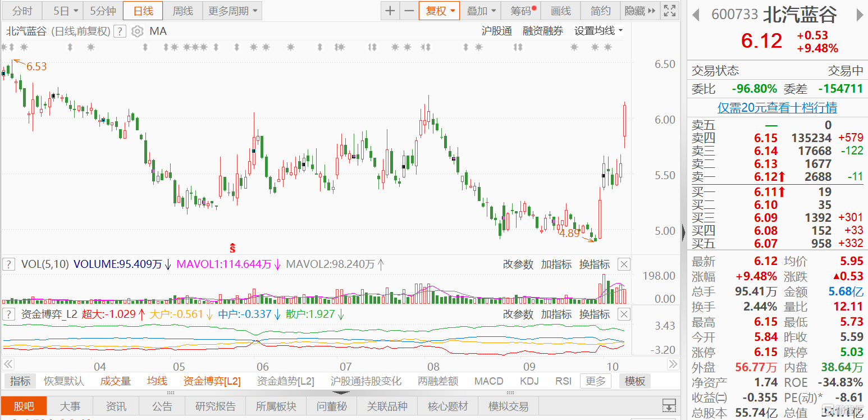The width and height of the screenshot is (868, 420).
Task: Zoom in the chart with the plus button
Action: point(390,11)
